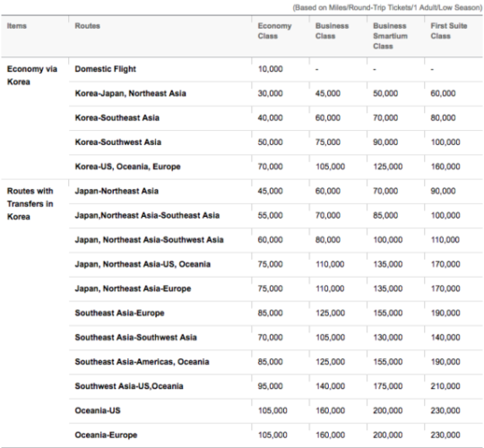The height and width of the screenshot is (448, 484).
Task: Select Southeast Asia-Europe route label
Action: pyautogui.click(x=119, y=313)
